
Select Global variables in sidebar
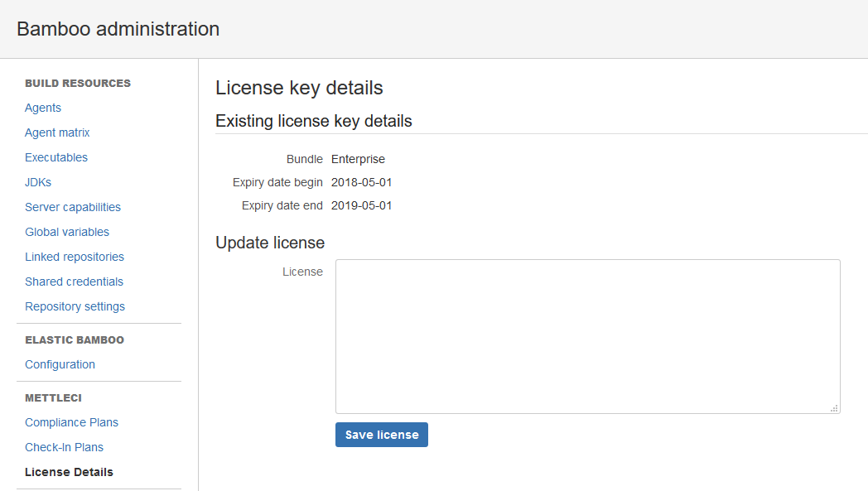[x=67, y=232]
